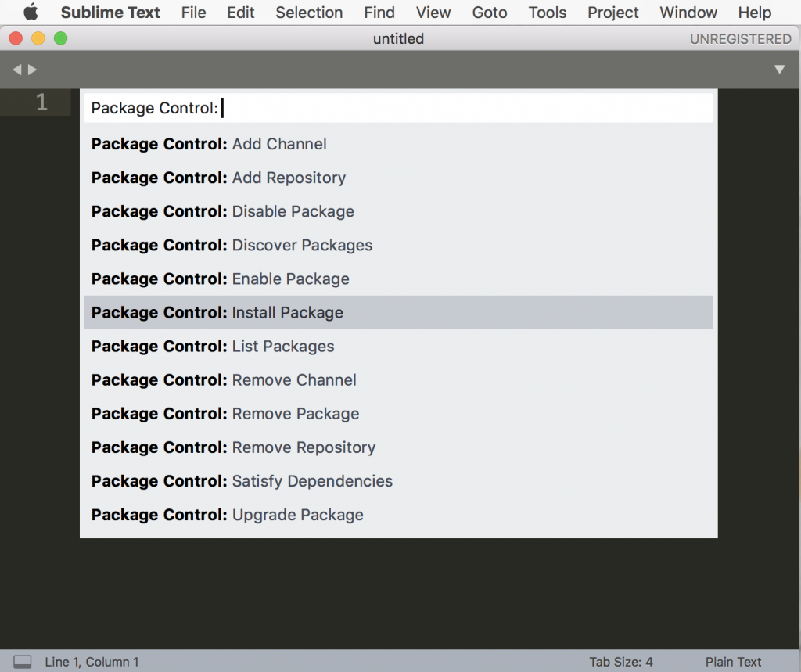801x672 pixels.
Task: Open the Window menu
Action: (688, 13)
